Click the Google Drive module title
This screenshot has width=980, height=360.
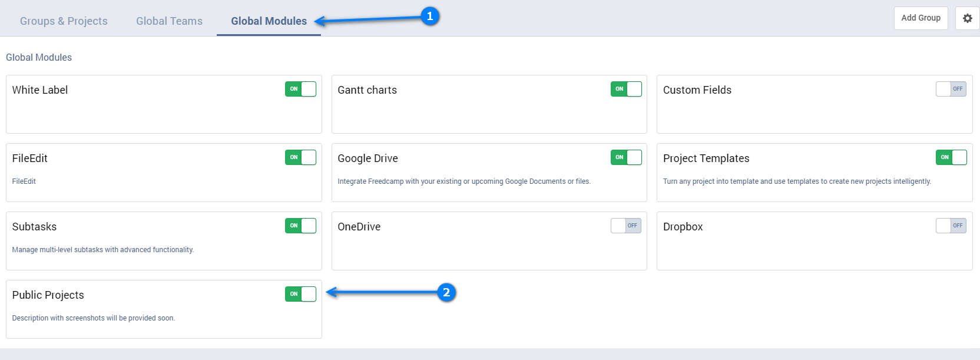click(x=367, y=158)
